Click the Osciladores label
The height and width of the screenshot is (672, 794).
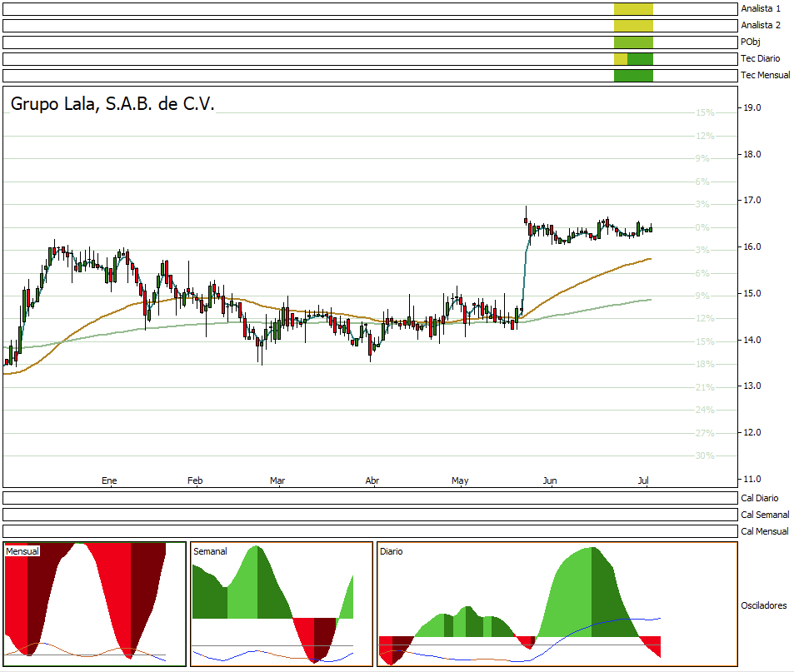(x=764, y=605)
